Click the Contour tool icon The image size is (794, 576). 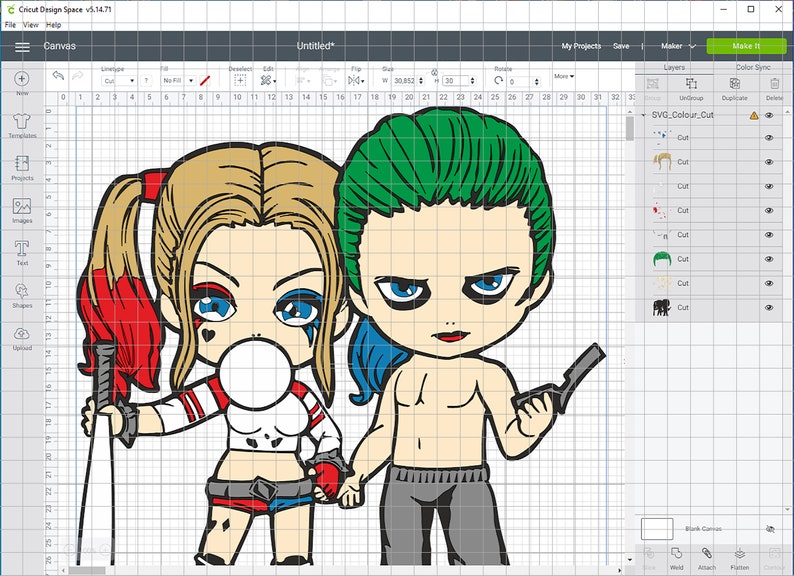coord(774,553)
